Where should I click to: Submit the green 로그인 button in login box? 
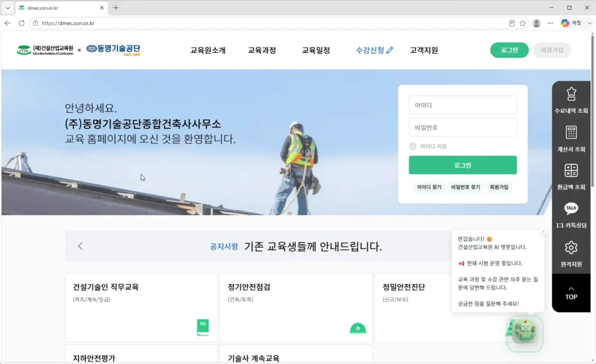point(463,165)
